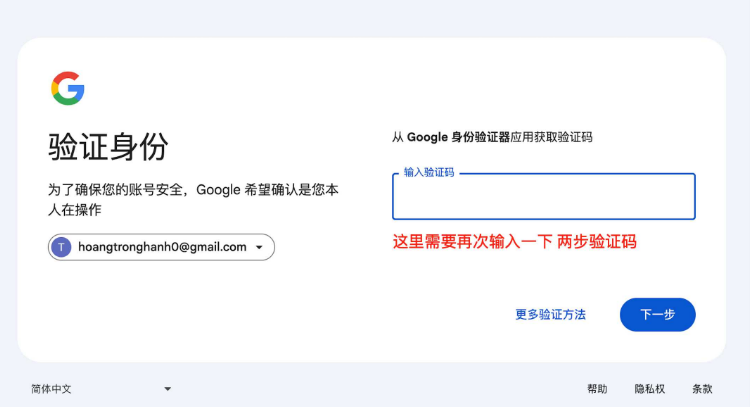Viewport: 750px width, 407px height.
Task: Expand the account switcher arrow beside the email
Action: (259, 247)
